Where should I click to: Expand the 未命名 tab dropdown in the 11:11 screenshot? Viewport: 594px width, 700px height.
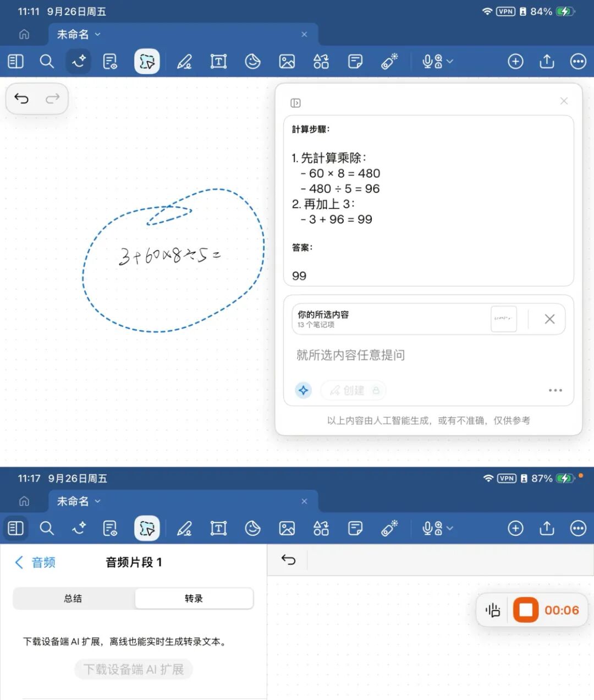(x=97, y=34)
